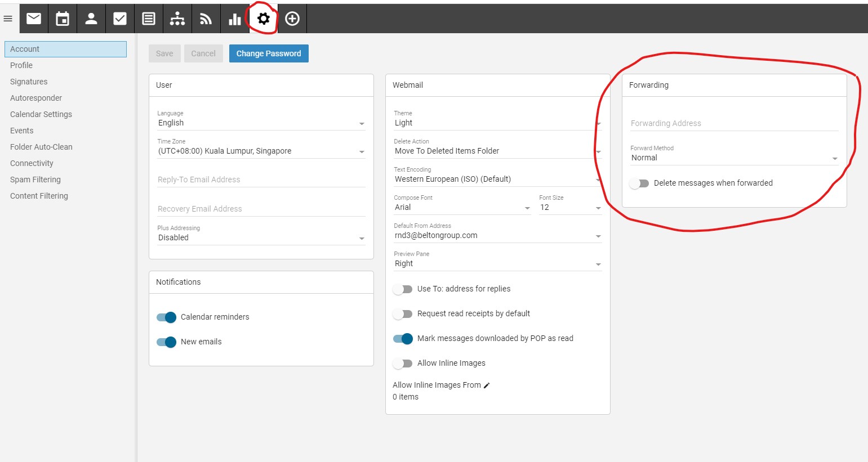
Task: Open the Contacts person icon
Action: click(x=91, y=19)
